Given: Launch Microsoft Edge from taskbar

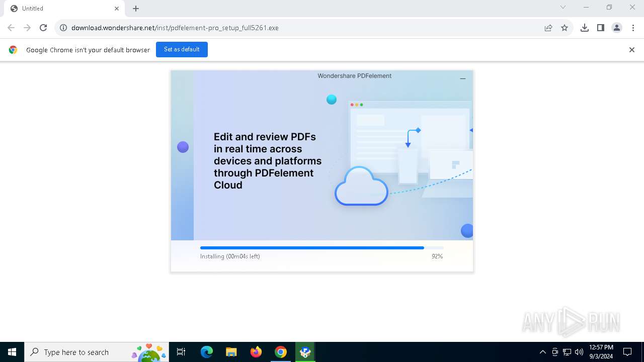Looking at the screenshot, I should click(206, 352).
